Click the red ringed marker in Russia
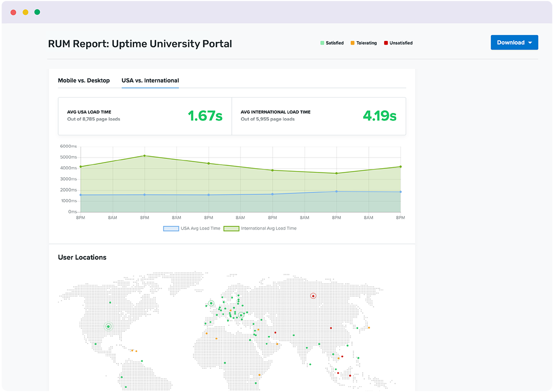Screen dimensions: 553x392 pyautogui.click(x=313, y=296)
